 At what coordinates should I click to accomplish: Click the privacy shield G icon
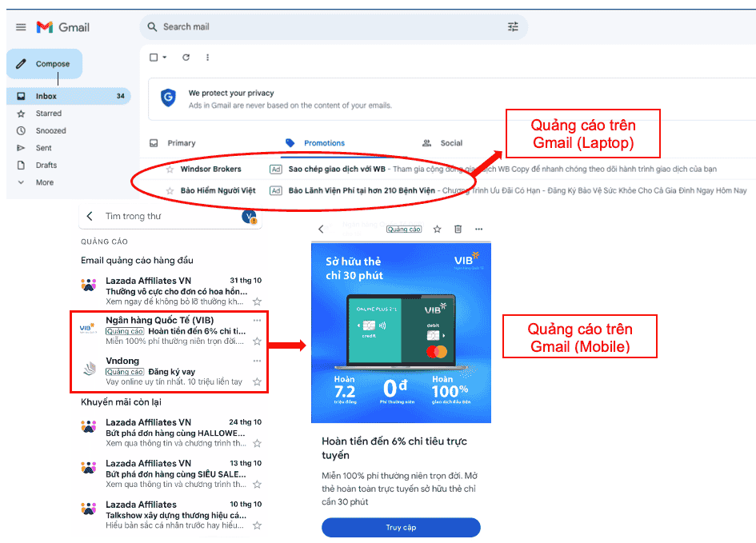[168, 98]
